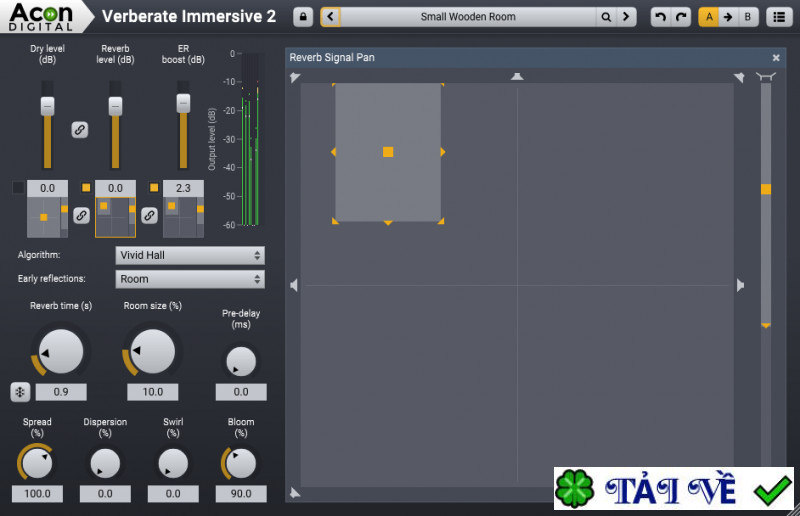The height and width of the screenshot is (516, 800).
Task: Toggle dry level enable square
Action: pyautogui.click(x=18, y=187)
